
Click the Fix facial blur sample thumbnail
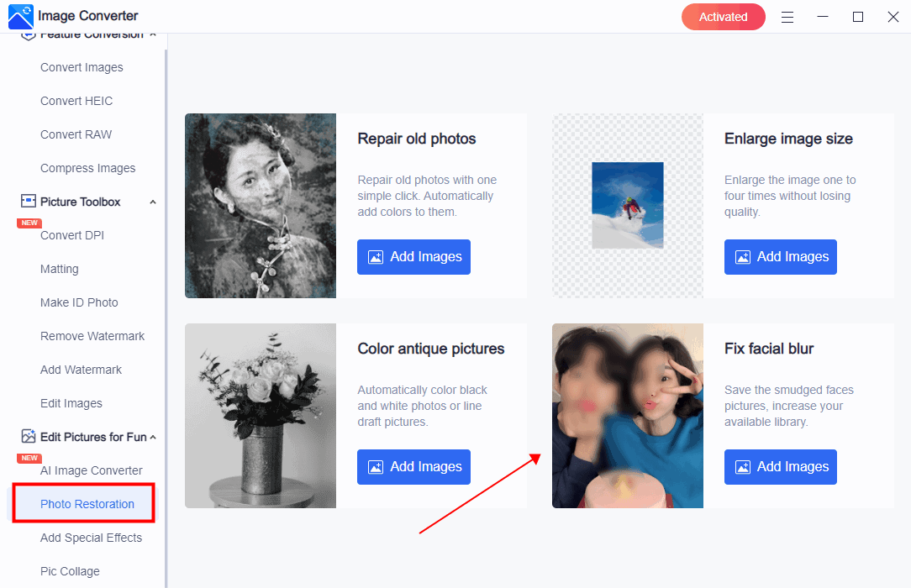coord(628,416)
